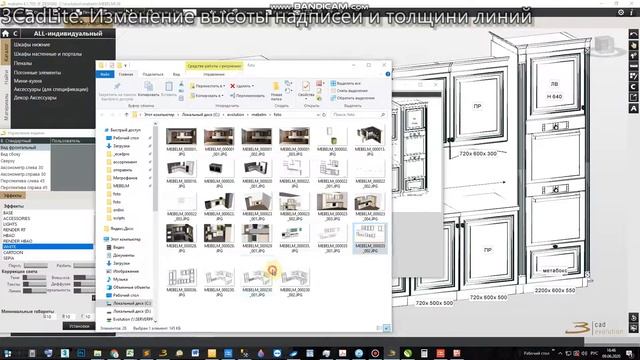Screen dimensions: 640x360
Task: Open the Управление ribbon tab
Action: point(214,74)
